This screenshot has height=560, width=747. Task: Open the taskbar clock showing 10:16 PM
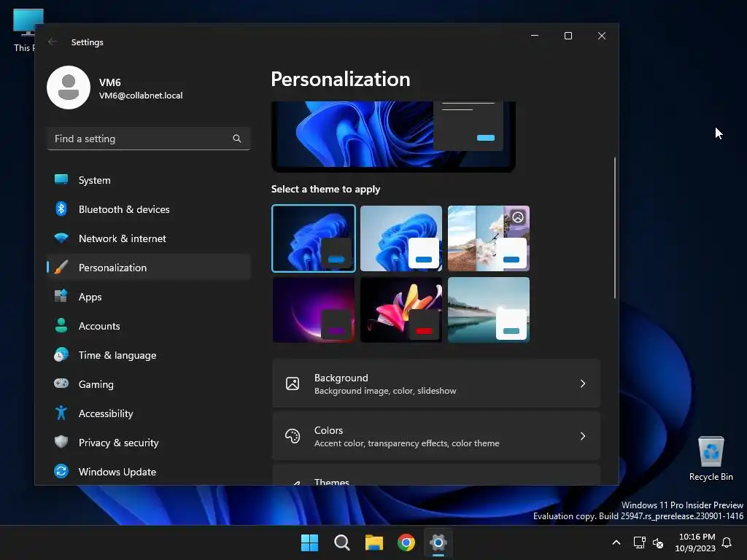pos(695,542)
